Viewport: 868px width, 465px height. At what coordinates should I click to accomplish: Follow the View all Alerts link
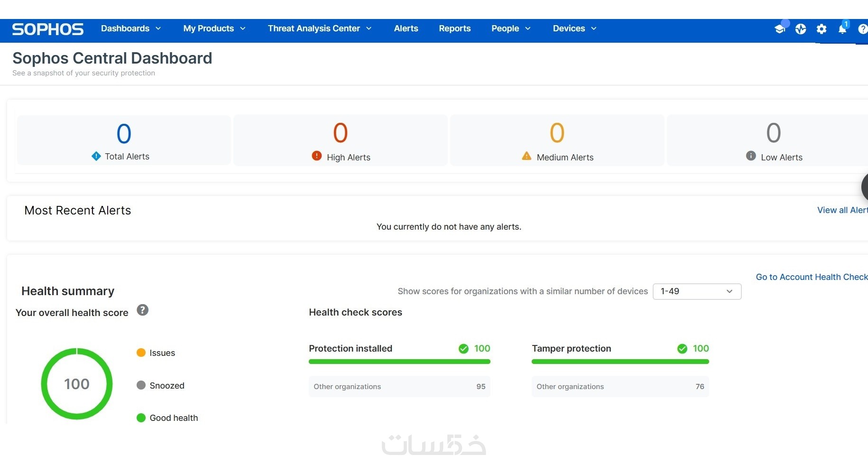(842, 210)
